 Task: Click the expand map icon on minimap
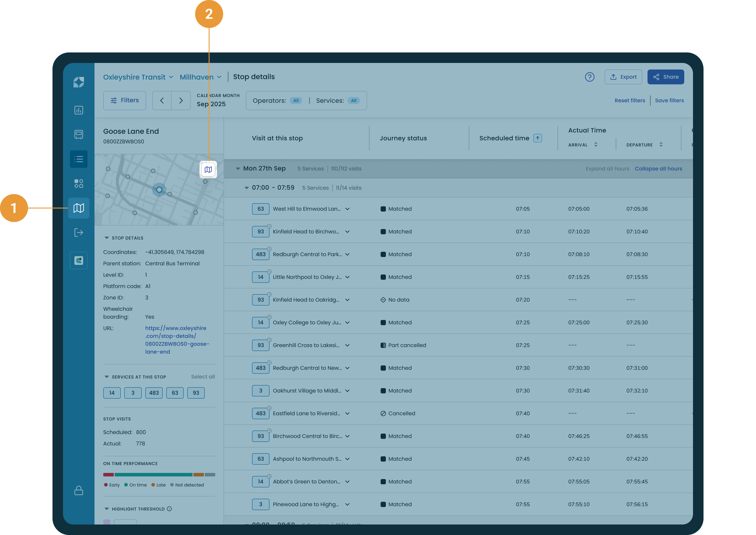(x=208, y=169)
